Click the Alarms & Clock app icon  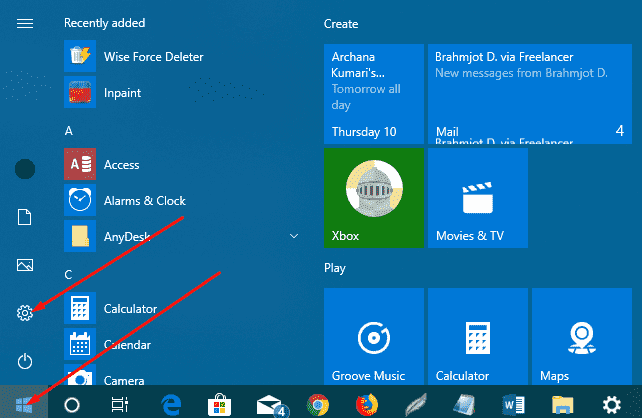coord(80,200)
